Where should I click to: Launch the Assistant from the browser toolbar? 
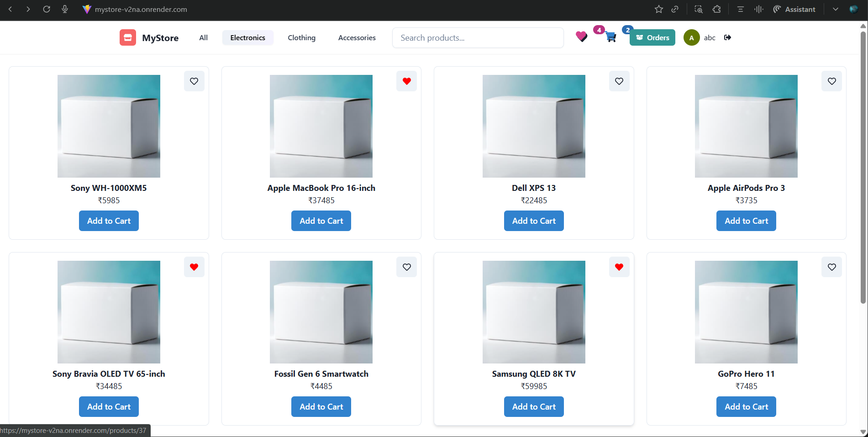[794, 9]
